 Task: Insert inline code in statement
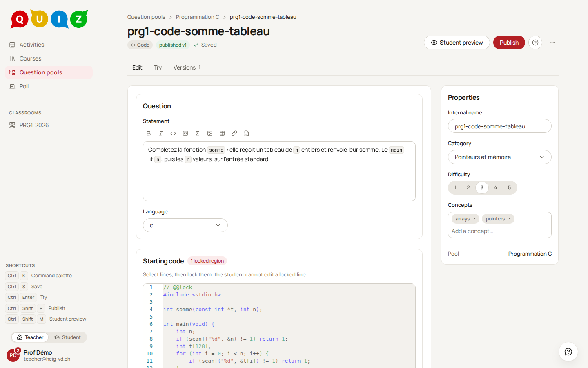click(173, 133)
